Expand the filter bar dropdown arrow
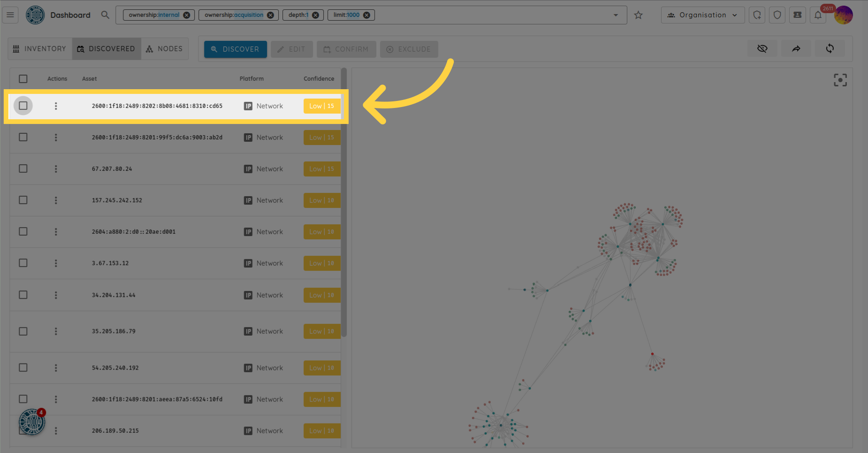Image resolution: width=868 pixels, height=453 pixels. pyautogui.click(x=616, y=15)
